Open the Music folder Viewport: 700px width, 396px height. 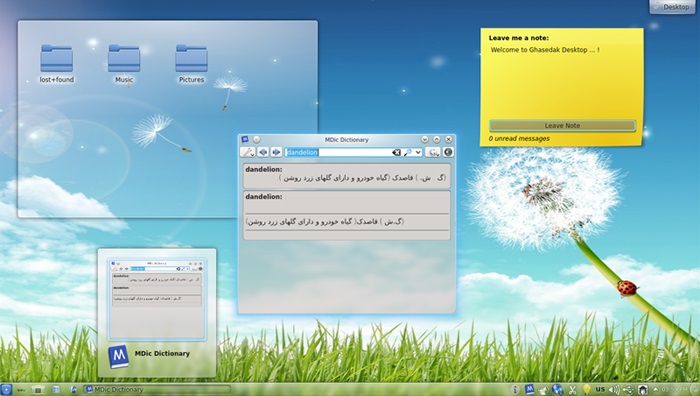click(x=124, y=64)
